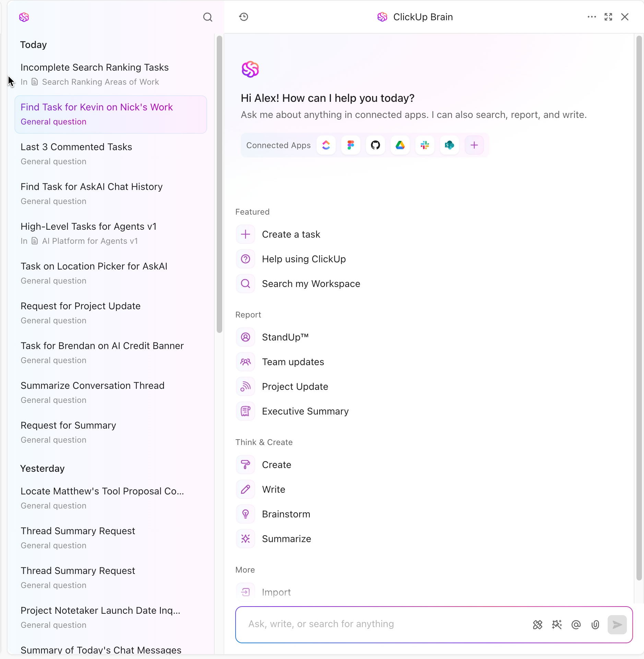Open chat history search magnifier
The height and width of the screenshot is (659, 644).
coord(208,17)
